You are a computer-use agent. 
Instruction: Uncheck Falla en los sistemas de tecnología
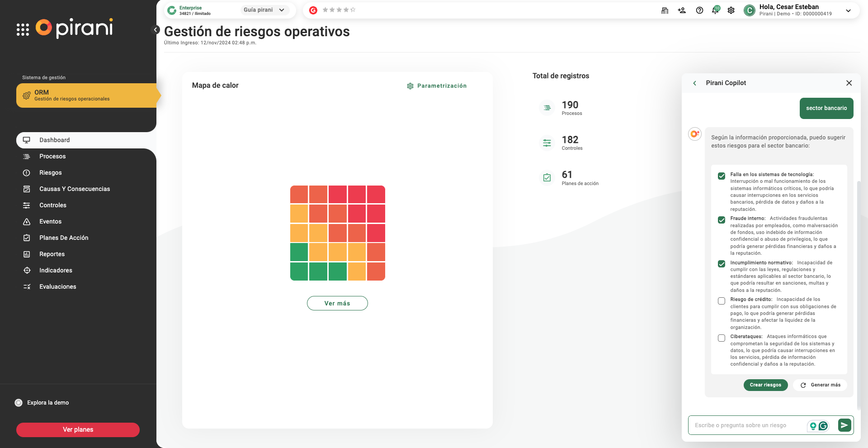pyautogui.click(x=722, y=176)
